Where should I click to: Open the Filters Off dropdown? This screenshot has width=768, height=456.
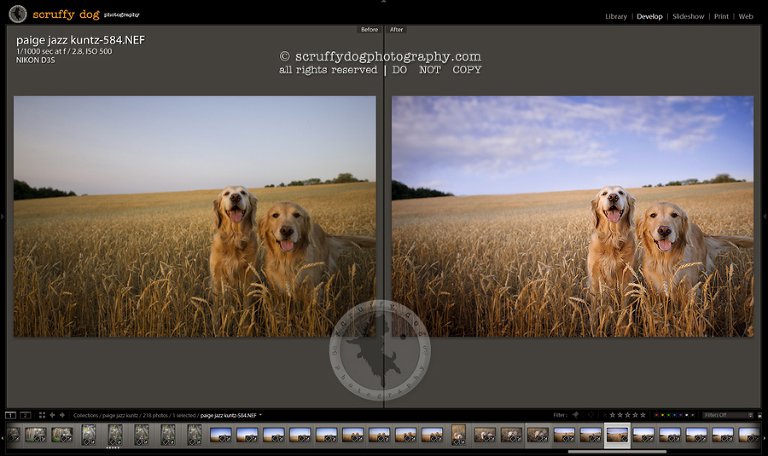(x=727, y=415)
